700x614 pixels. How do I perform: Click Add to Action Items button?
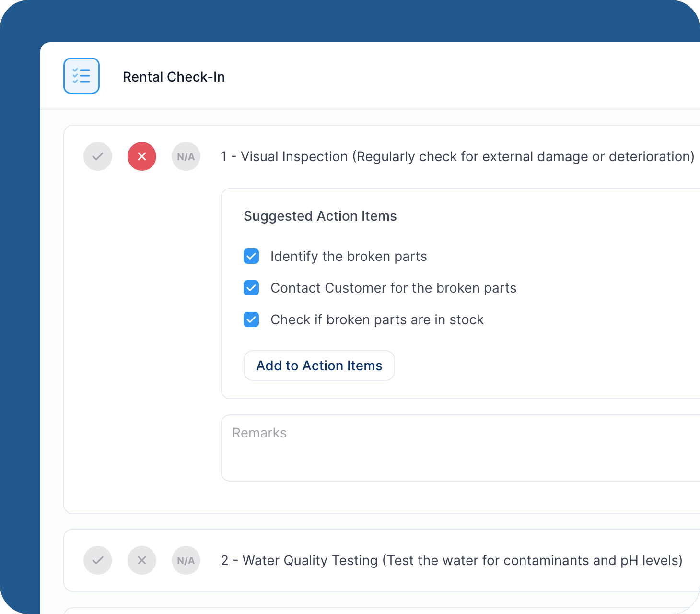[x=319, y=366]
